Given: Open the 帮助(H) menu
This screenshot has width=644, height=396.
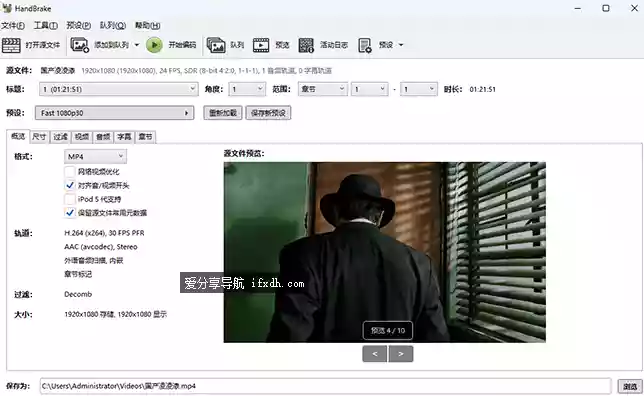Looking at the screenshot, I should [x=147, y=25].
